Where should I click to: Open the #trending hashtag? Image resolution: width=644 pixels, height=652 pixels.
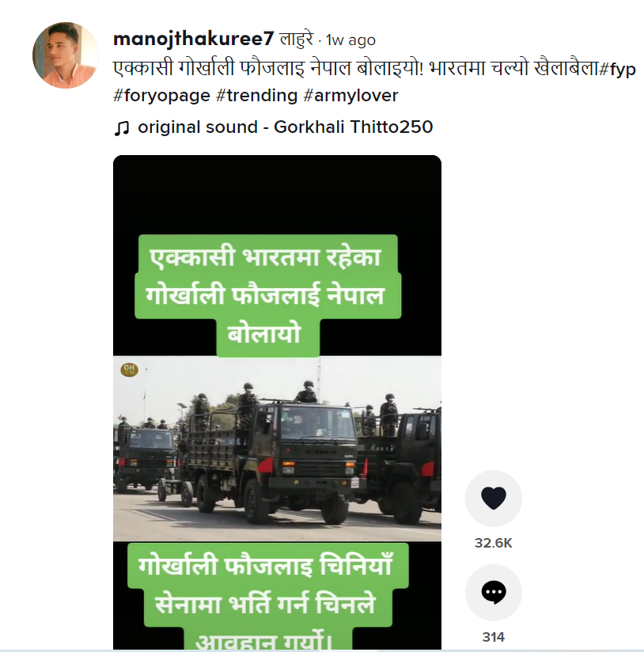point(257,96)
